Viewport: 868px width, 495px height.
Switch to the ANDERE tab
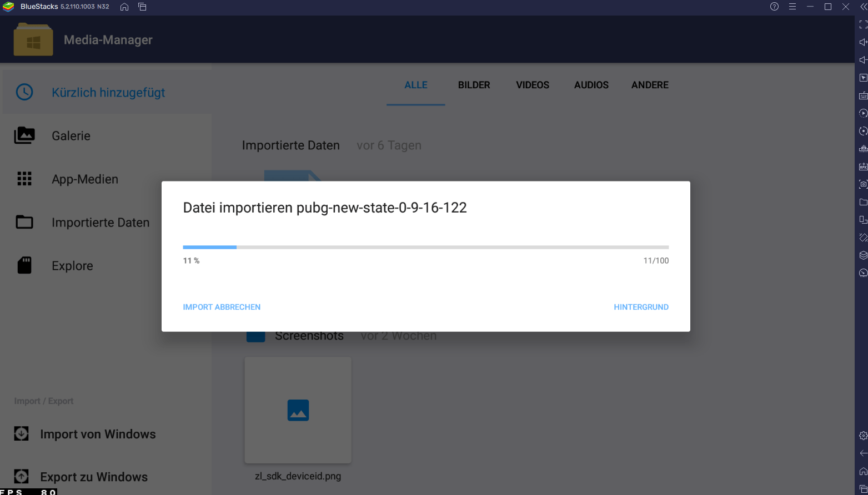pyautogui.click(x=650, y=85)
